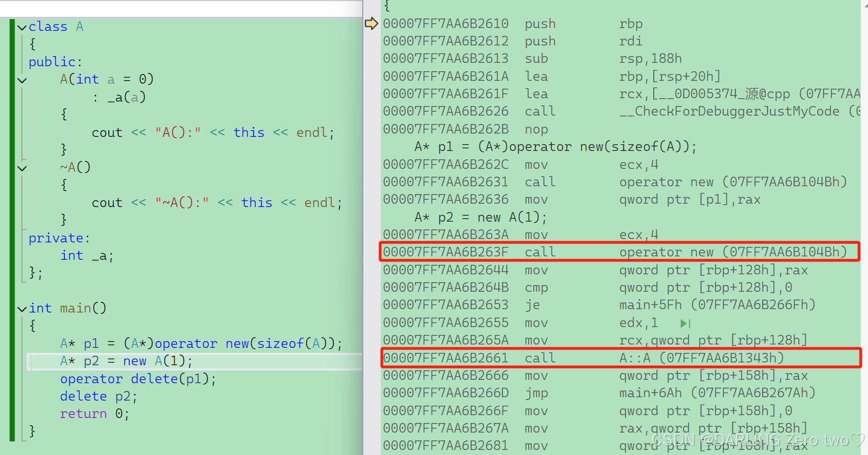This screenshot has width=868, height=455.
Task: Click the delete p2 statement
Action: tap(98, 397)
